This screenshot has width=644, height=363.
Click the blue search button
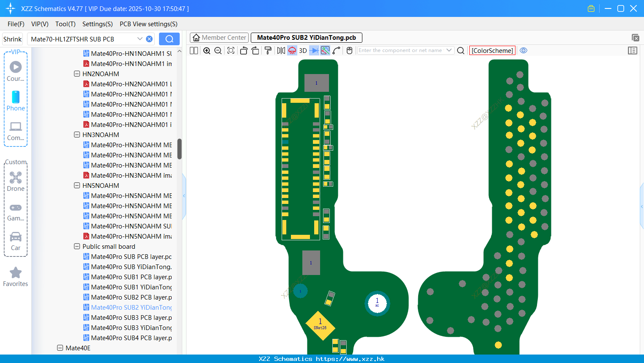(169, 39)
